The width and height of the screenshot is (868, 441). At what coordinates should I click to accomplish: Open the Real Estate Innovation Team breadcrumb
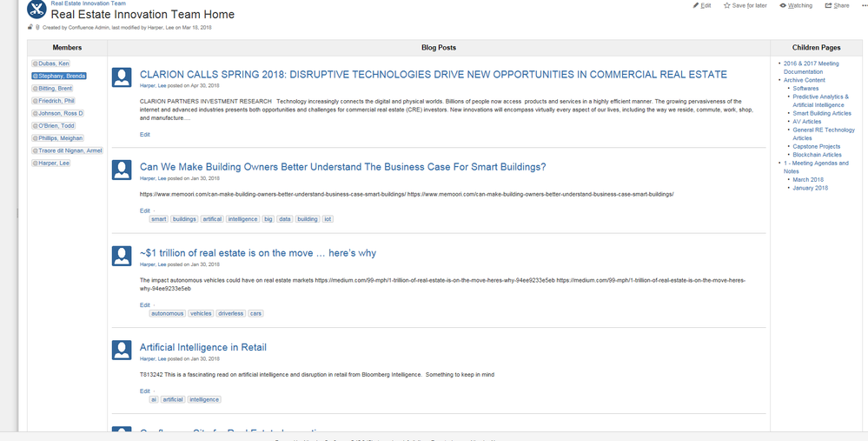[x=88, y=3]
